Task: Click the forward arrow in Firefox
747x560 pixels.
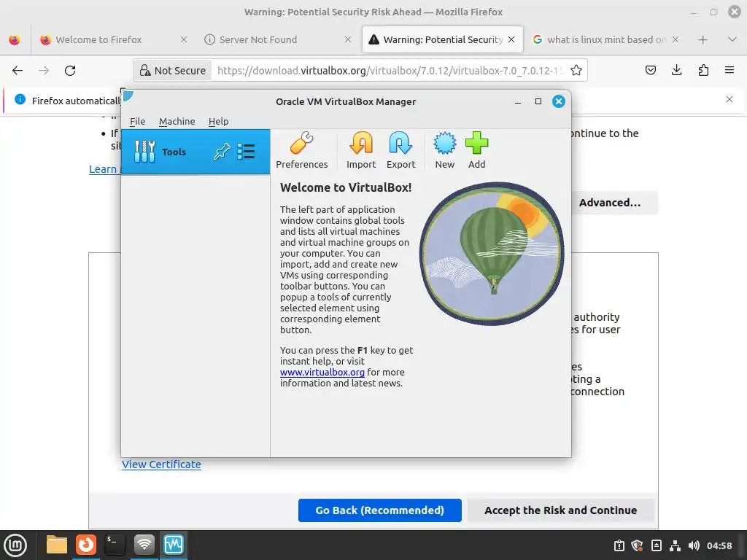Action: pyautogui.click(x=44, y=71)
